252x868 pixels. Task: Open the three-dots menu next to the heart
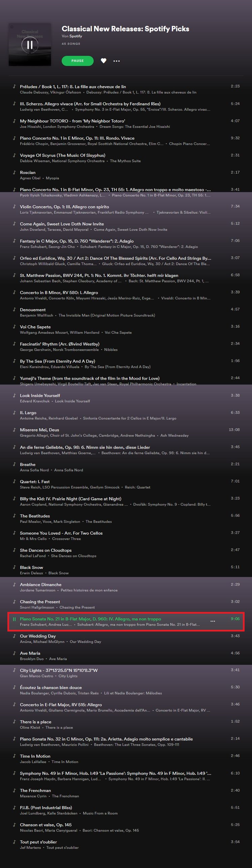(x=116, y=61)
